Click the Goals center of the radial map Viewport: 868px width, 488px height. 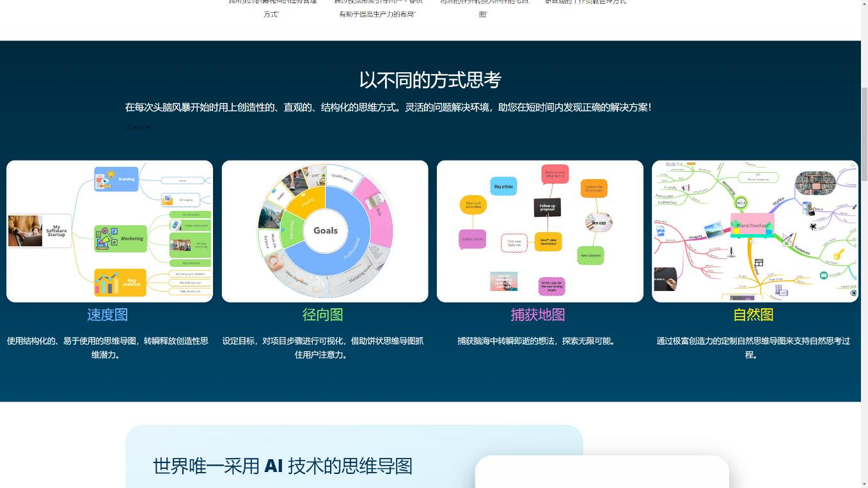pyautogui.click(x=326, y=230)
